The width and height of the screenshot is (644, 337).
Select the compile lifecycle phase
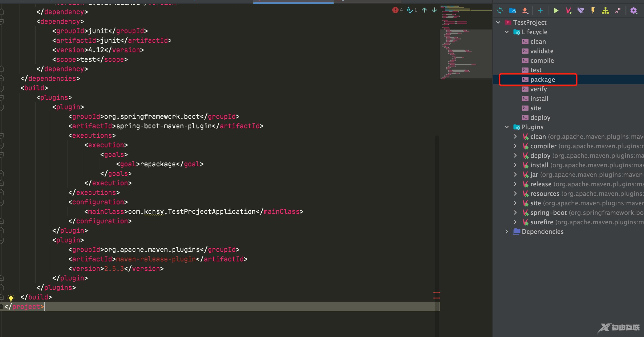tap(542, 61)
